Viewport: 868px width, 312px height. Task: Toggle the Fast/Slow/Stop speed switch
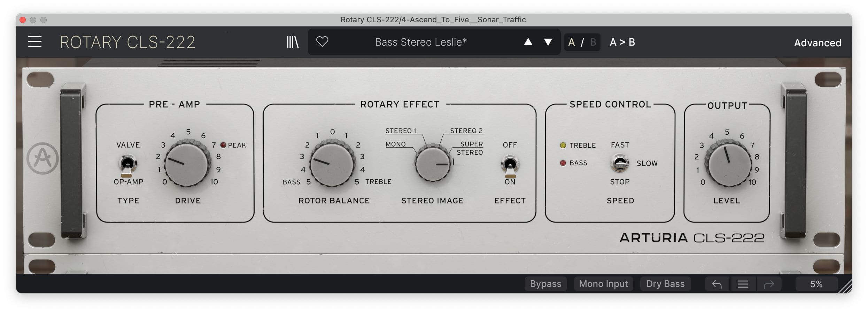click(x=620, y=164)
